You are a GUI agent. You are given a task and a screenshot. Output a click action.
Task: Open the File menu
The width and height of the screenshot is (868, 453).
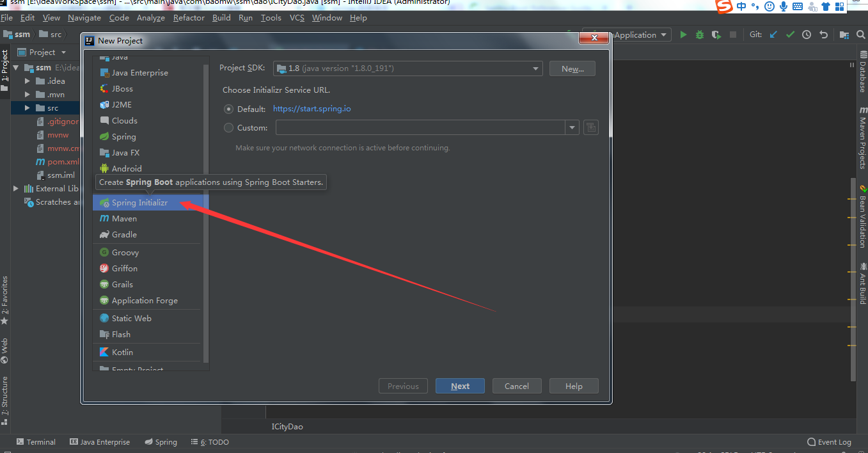click(x=7, y=18)
